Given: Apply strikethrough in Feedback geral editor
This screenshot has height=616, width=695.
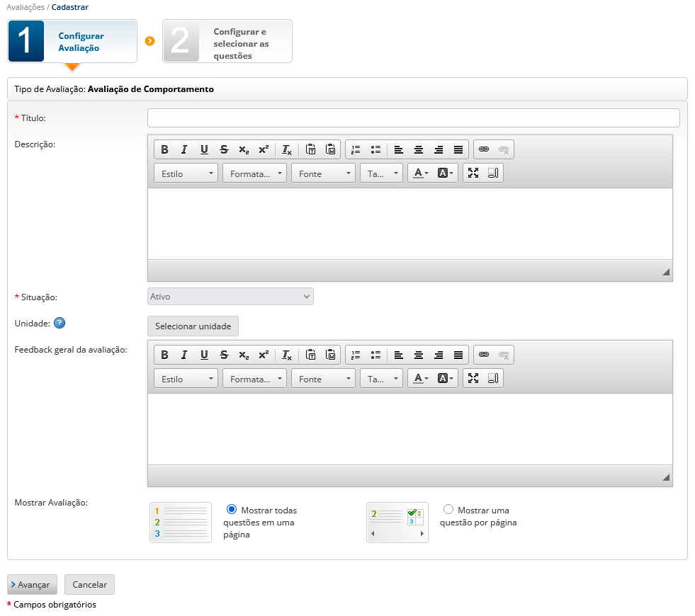Looking at the screenshot, I should (x=224, y=355).
